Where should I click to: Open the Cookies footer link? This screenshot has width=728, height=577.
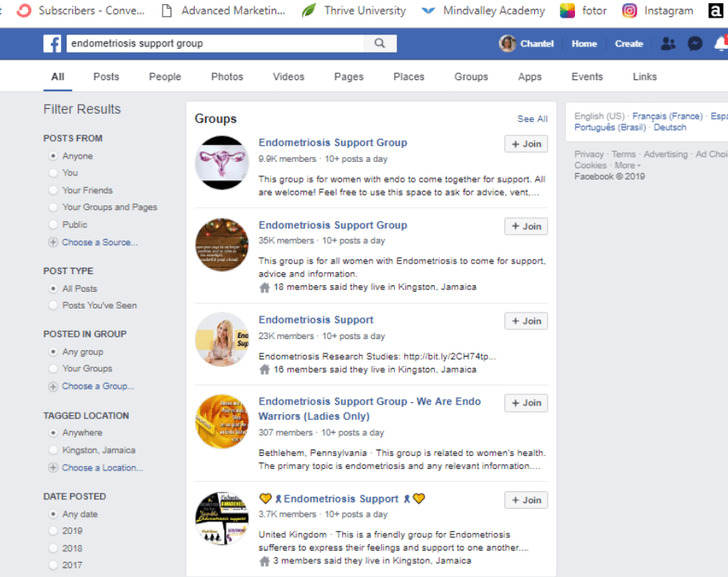[x=590, y=165]
